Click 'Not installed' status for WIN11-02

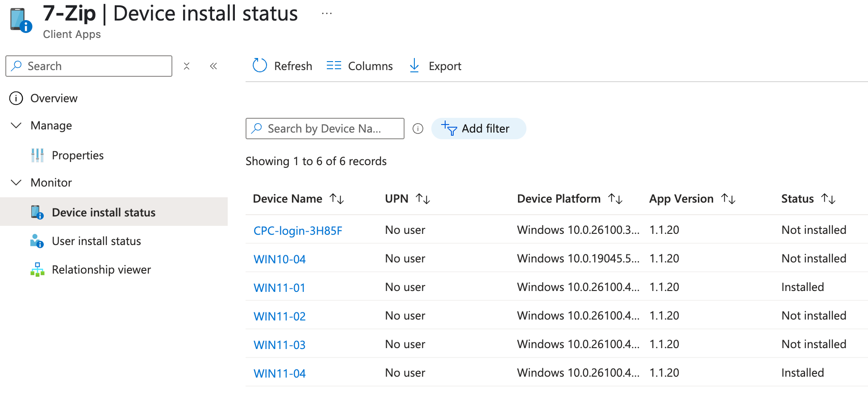tap(814, 316)
